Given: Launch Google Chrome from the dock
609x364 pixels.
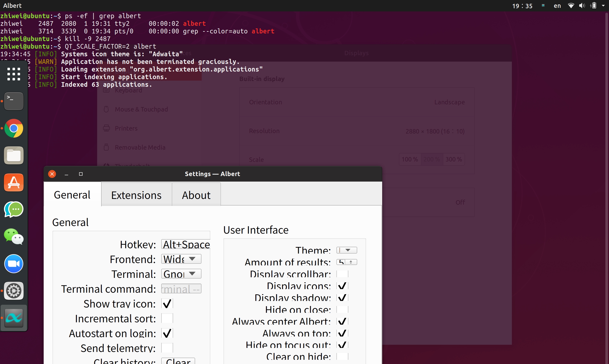Looking at the screenshot, I should tap(14, 128).
